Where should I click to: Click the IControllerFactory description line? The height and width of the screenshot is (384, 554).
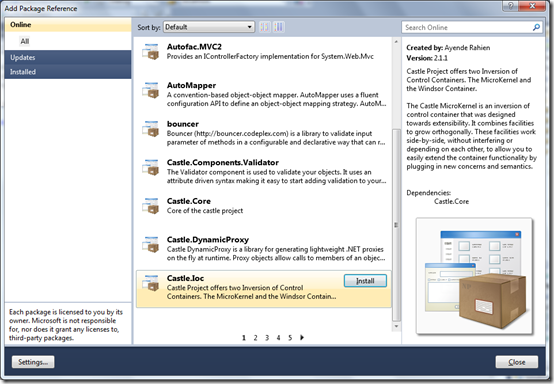pyautogui.click(x=270, y=57)
